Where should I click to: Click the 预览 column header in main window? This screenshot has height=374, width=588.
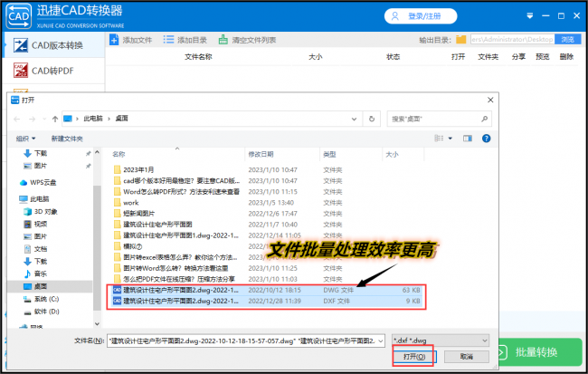[542, 57]
